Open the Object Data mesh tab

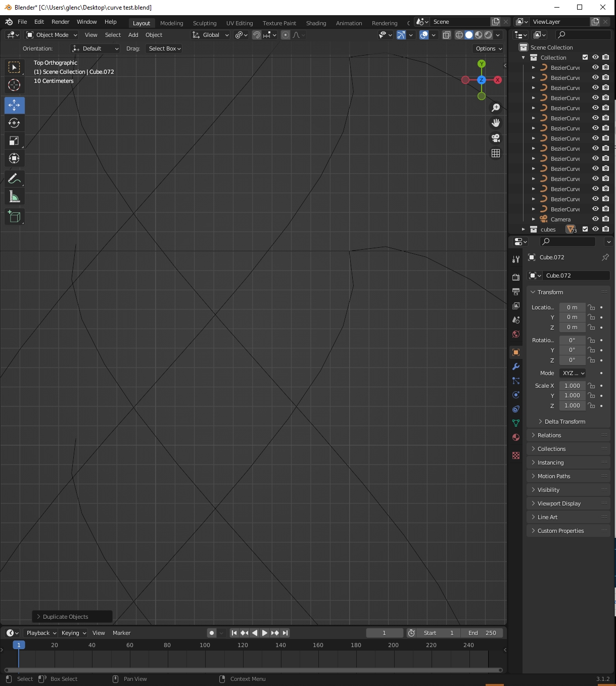pos(516,423)
